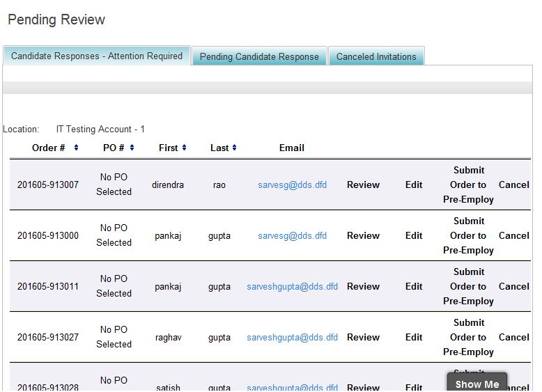Open the Canceled Invitations tab

pos(376,56)
